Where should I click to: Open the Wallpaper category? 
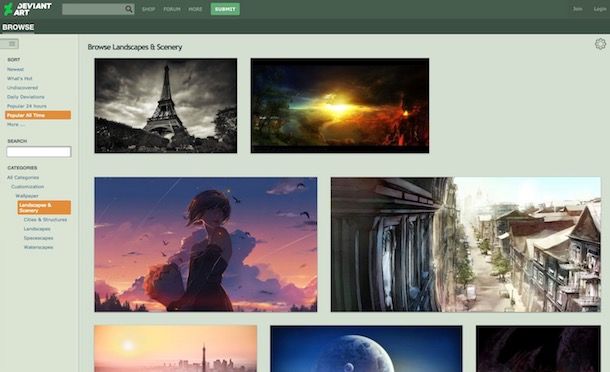(x=27, y=196)
